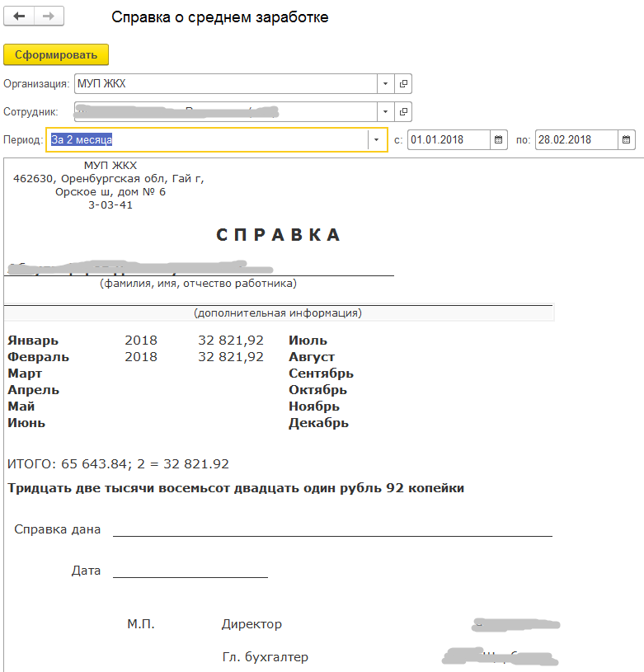Open calendar for end date 28.02.2018
This screenshot has width=644, height=672.
click(626, 139)
